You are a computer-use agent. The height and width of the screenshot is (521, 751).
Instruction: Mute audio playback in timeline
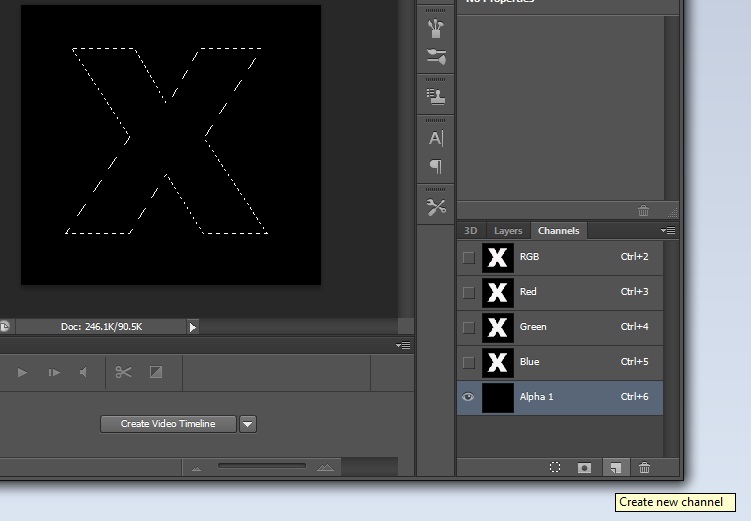pyautogui.click(x=83, y=372)
